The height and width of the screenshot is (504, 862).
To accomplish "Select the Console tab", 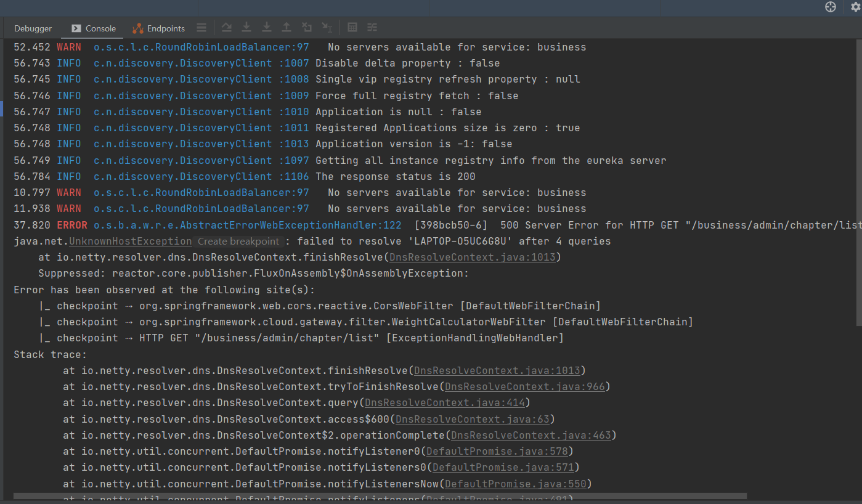I will (94, 28).
